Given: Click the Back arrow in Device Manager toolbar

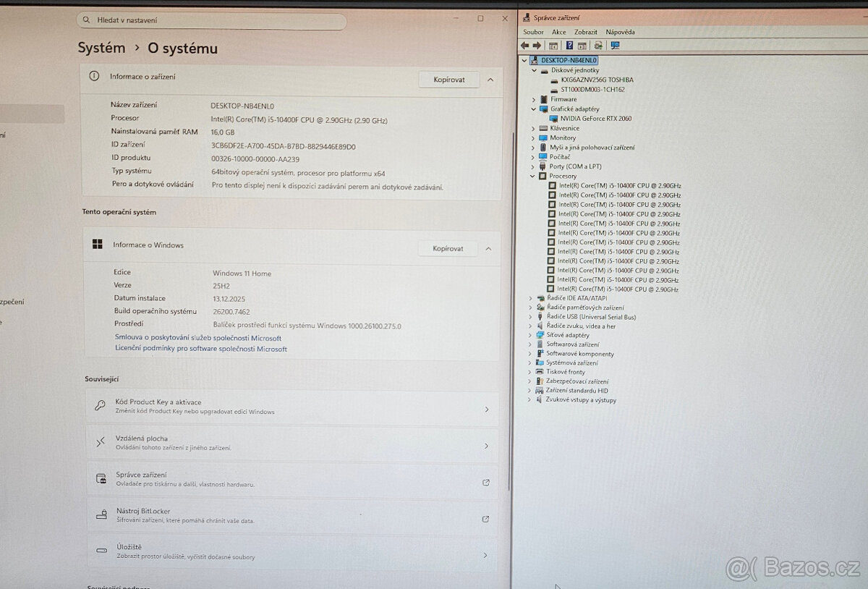Looking at the screenshot, I should pyautogui.click(x=525, y=45).
